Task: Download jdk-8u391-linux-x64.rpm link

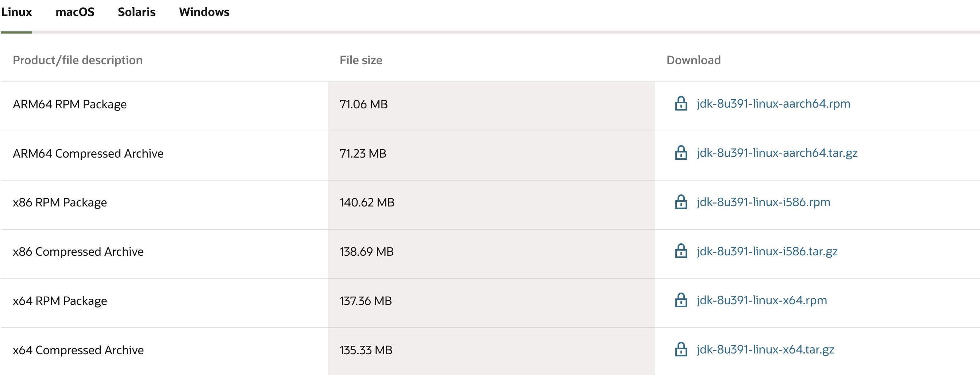Action: click(761, 301)
